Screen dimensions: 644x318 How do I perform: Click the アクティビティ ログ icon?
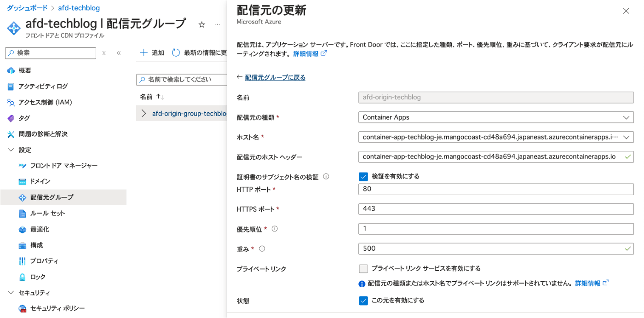click(x=11, y=87)
